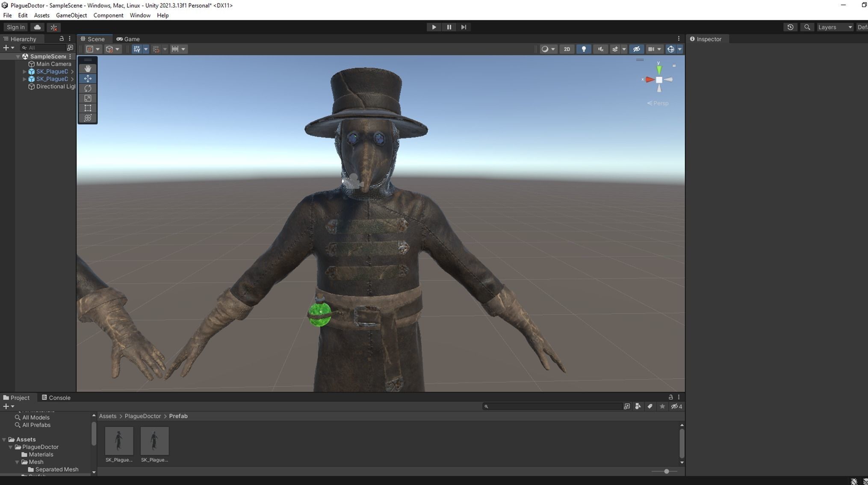Click the grid snapping increment icon
Screen dimensions: 868x485
click(x=156, y=49)
